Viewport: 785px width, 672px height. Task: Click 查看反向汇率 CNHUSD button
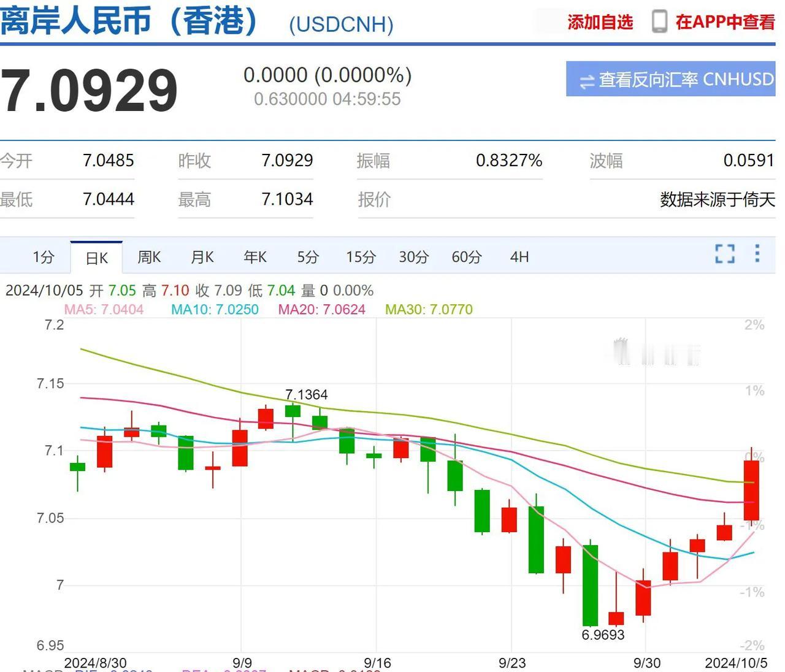670,78
